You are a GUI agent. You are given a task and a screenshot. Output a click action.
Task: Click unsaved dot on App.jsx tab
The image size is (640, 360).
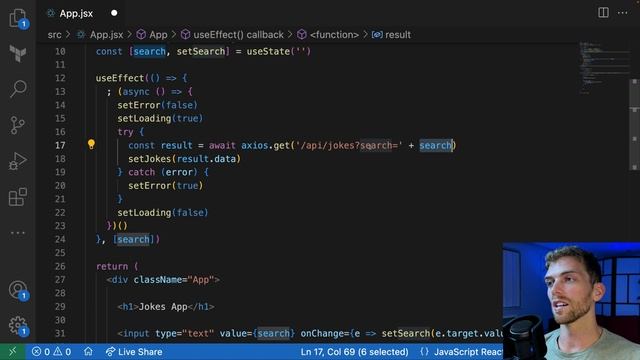pos(114,13)
